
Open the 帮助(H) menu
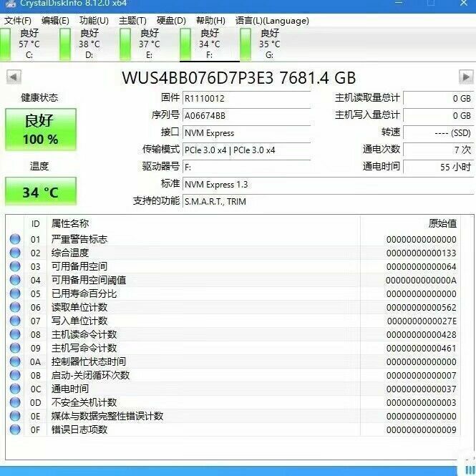click(x=210, y=21)
